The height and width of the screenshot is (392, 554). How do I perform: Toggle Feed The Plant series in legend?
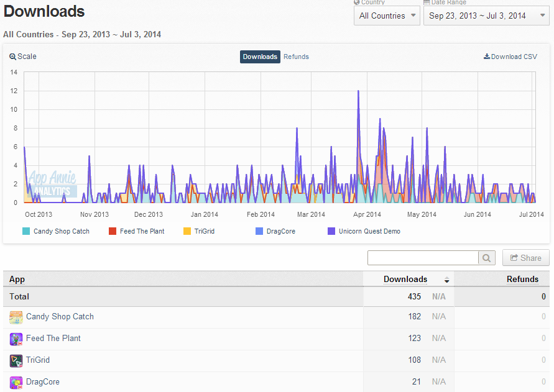point(137,231)
